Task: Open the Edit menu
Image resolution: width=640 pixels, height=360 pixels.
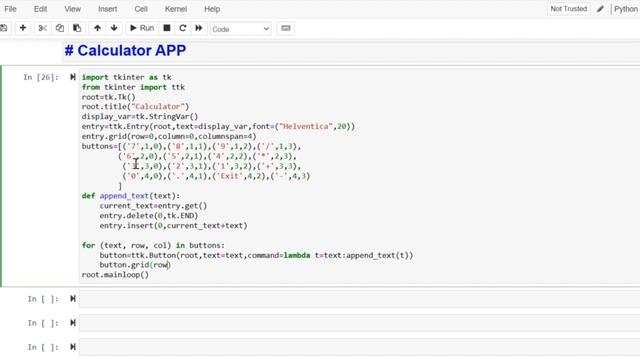Action: pos(40,9)
